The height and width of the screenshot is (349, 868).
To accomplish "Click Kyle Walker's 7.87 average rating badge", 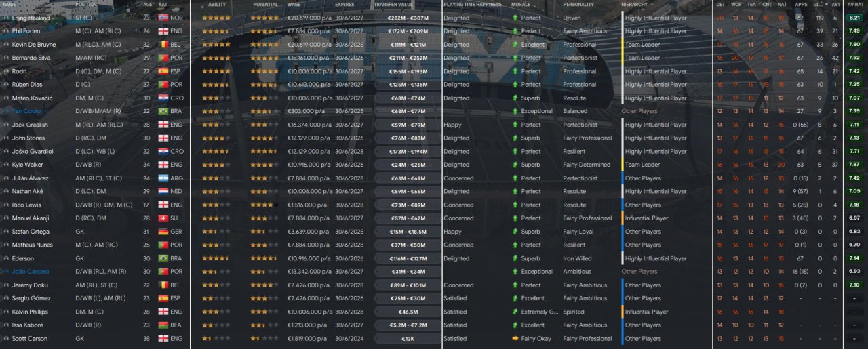I will coord(854,165).
